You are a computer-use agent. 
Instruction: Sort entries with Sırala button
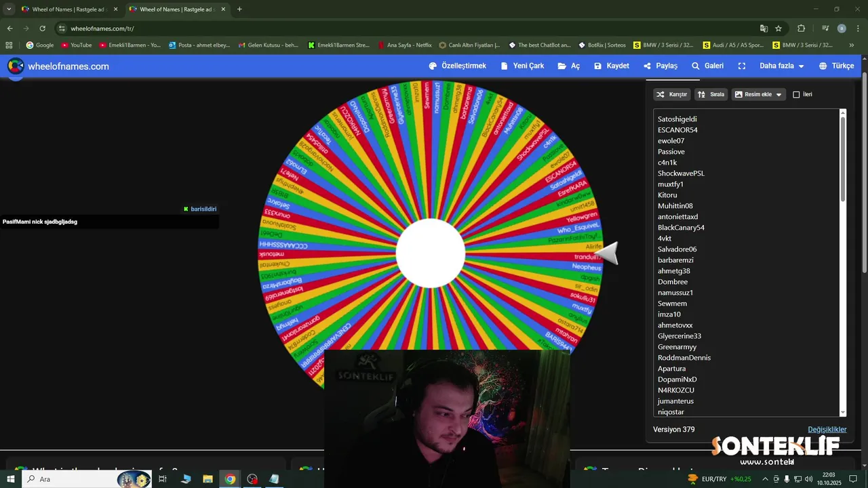pyautogui.click(x=711, y=94)
